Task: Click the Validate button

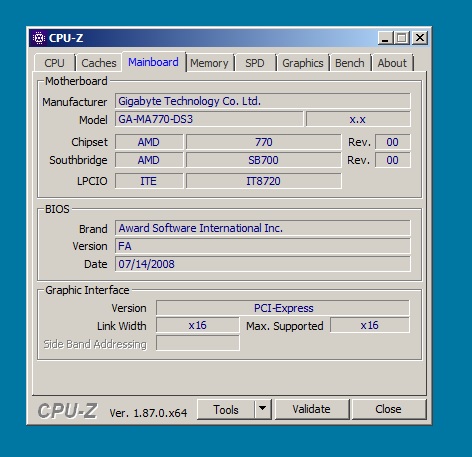Action: (x=311, y=409)
